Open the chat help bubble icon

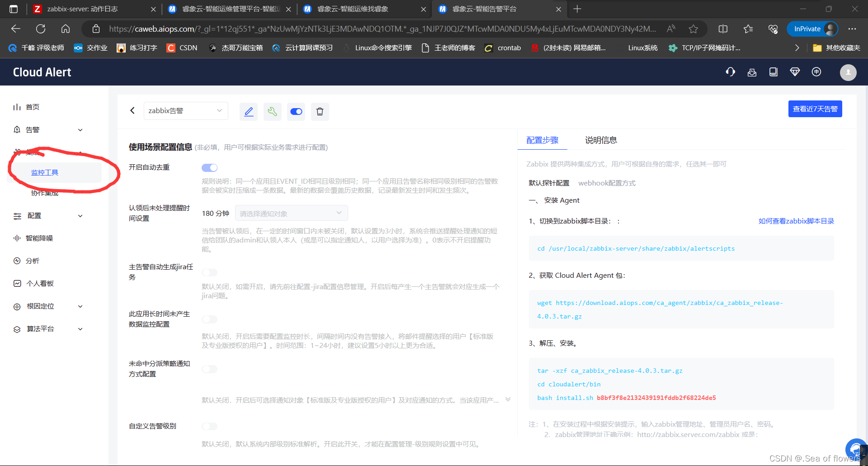855,449
